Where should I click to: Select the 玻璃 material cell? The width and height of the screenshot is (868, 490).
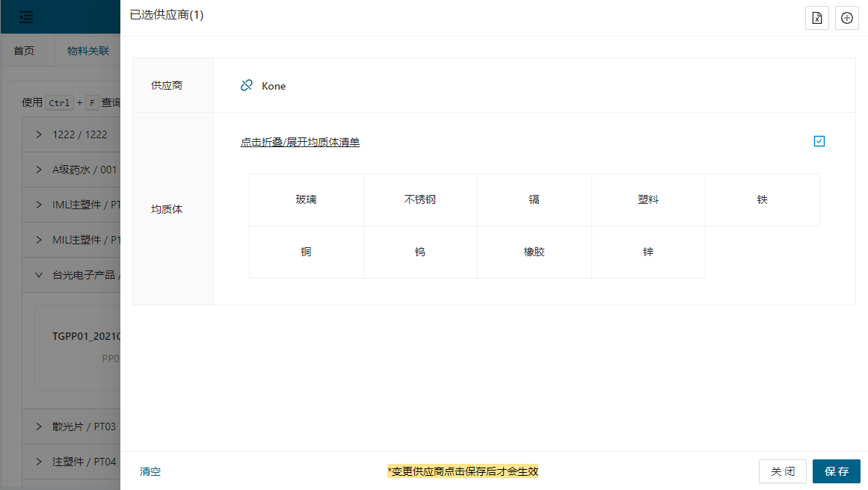[x=307, y=200]
